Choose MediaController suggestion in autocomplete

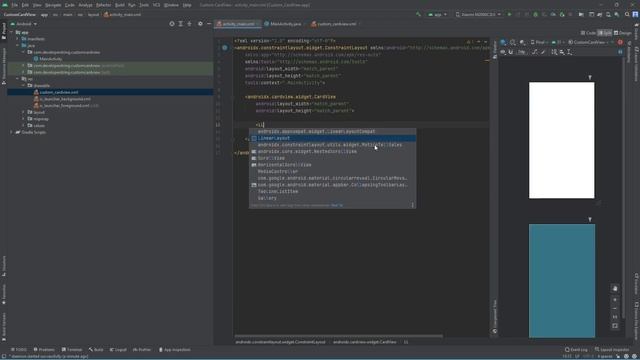click(333, 171)
